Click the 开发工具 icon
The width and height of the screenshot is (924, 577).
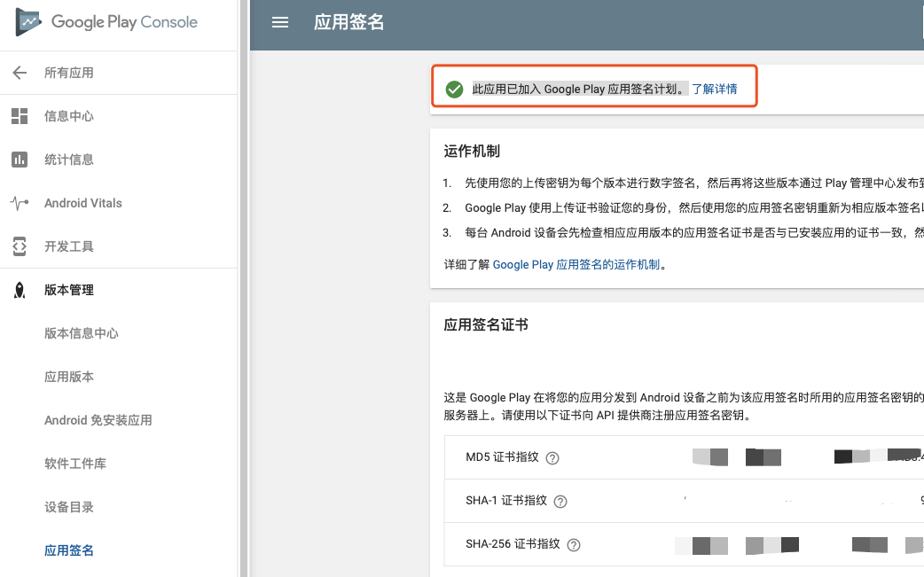(x=20, y=246)
